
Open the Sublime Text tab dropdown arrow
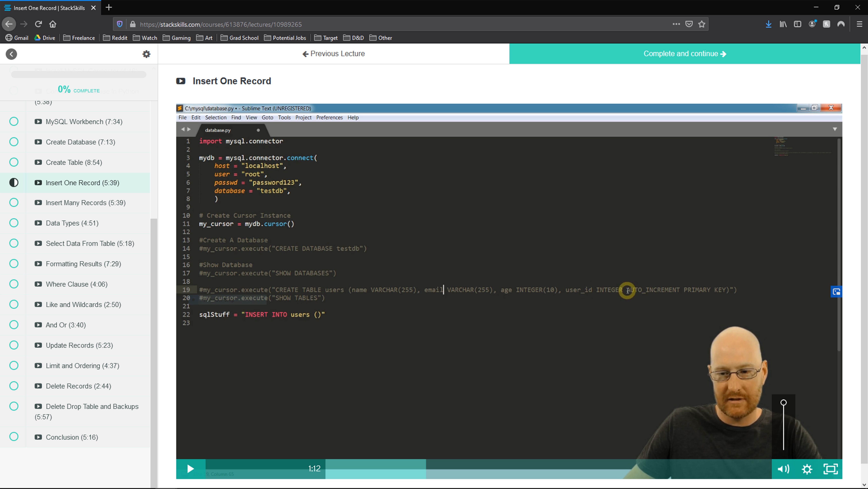tap(835, 129)
